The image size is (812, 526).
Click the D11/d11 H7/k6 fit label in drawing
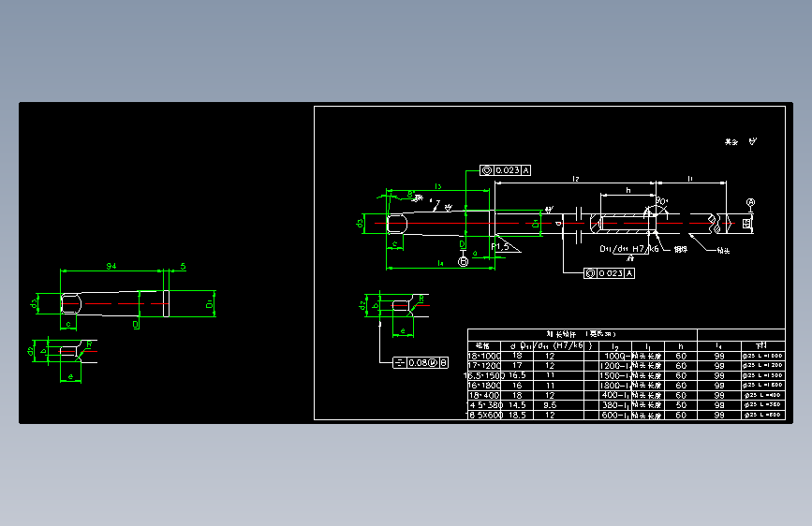[x=629, y=249]
